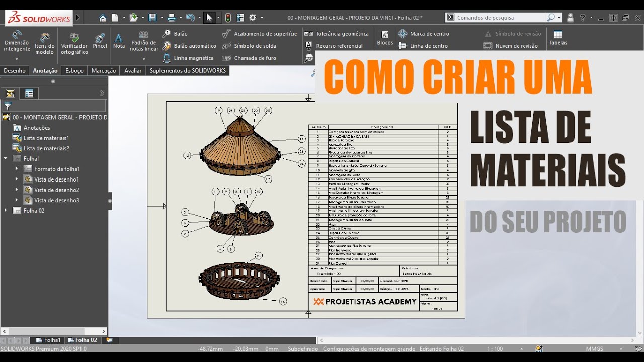This screenshot has width=644, height=362.
Task: Select the Pincel format painter tool
Action: (100, 41)
